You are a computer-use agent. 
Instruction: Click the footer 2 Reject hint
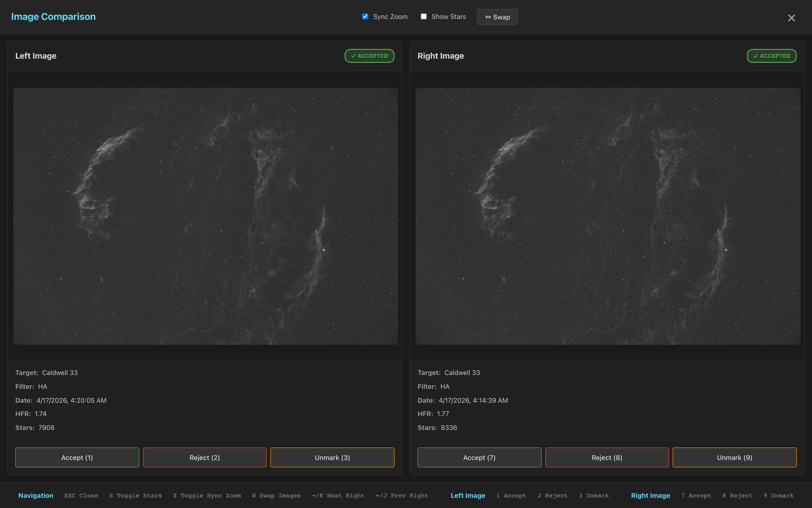coord(552,495)
